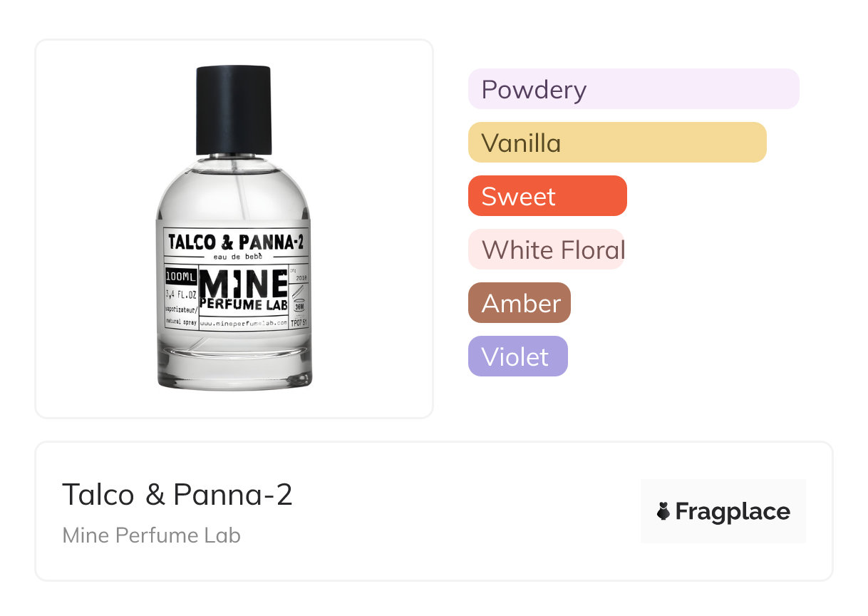Open the Mine Perfume Lab brand link
Image resolution: width=868 pixels, height=616 pixels.
[x=152, y=535]
